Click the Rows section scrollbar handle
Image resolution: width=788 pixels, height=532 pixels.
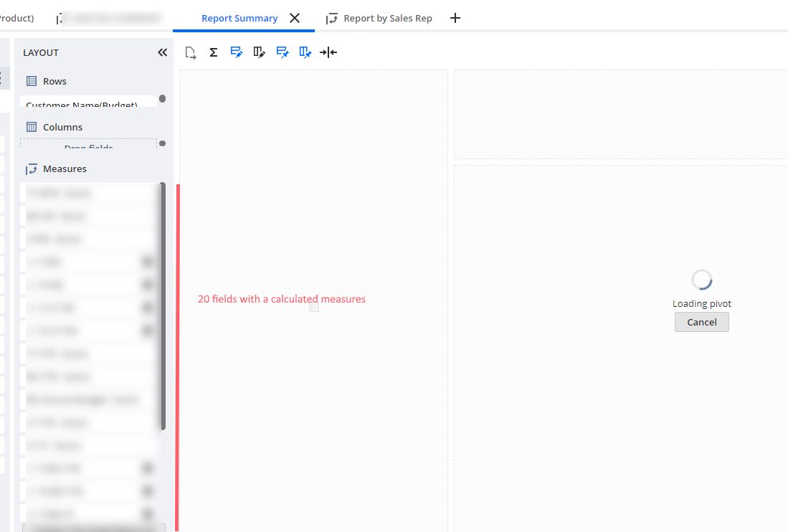[x=162, y=98]
